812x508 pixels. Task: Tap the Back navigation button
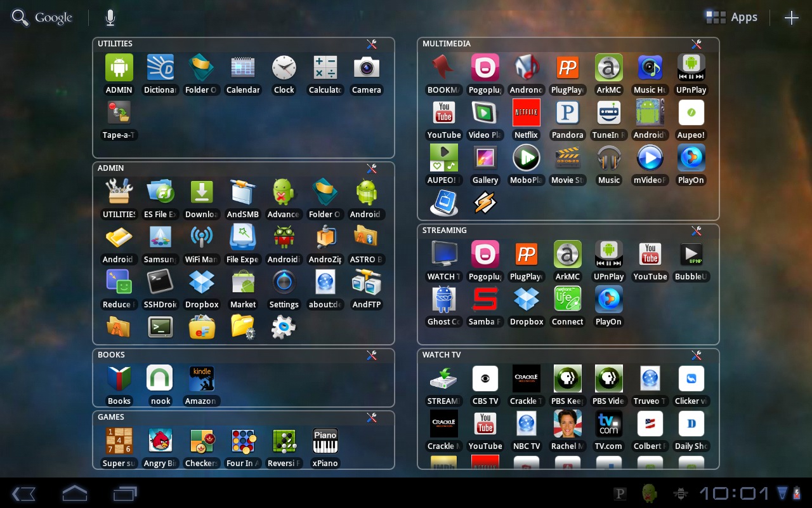pyautogui.click(x=23, y=493)
